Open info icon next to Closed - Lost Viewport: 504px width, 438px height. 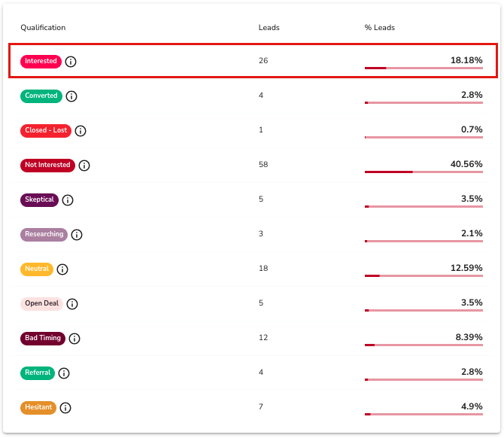80,131
